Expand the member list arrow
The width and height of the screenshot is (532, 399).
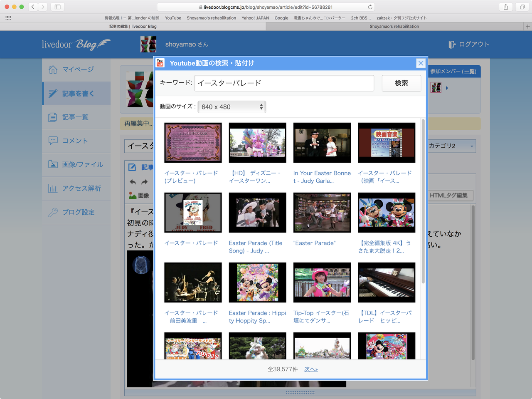tap(447, 88)
